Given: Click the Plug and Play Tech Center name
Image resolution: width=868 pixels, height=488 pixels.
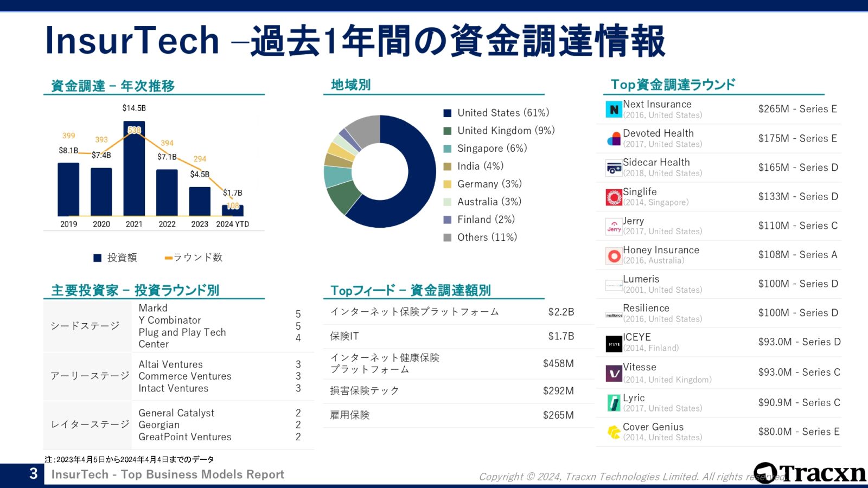Looking at the screenshot, I should coord(182,338).
